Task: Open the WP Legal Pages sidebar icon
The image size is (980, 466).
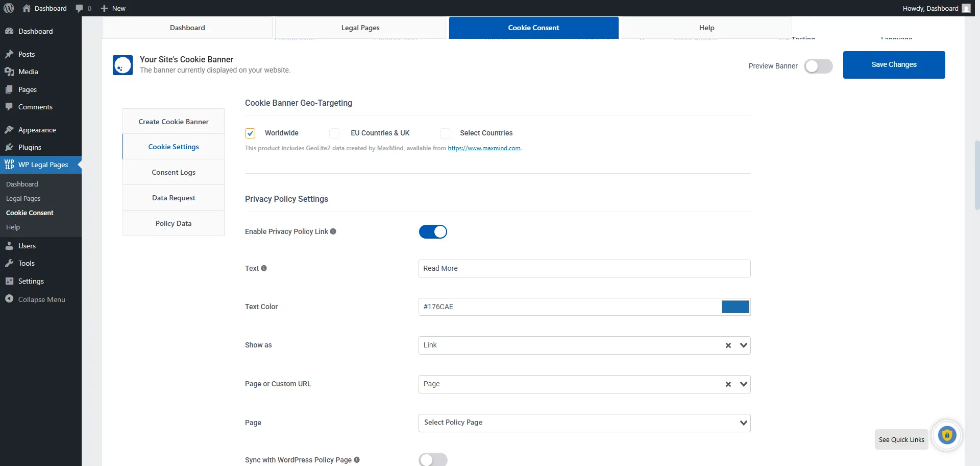Action: pos(9,165)
